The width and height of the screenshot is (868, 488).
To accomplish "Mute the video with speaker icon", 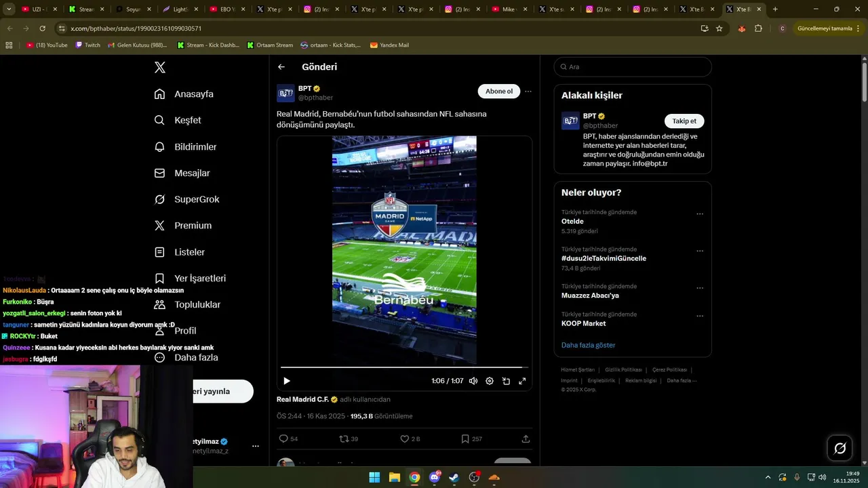I will tap(473, 381).
